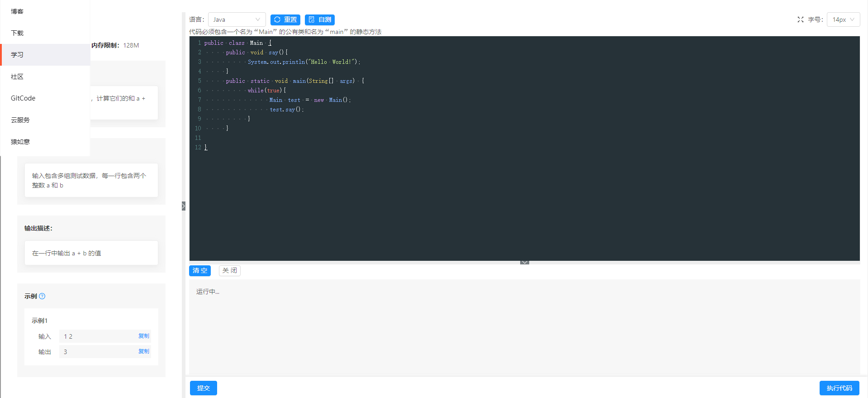Open the 下载 menu item
Viewport: 868px width, 398px height.
45,33
